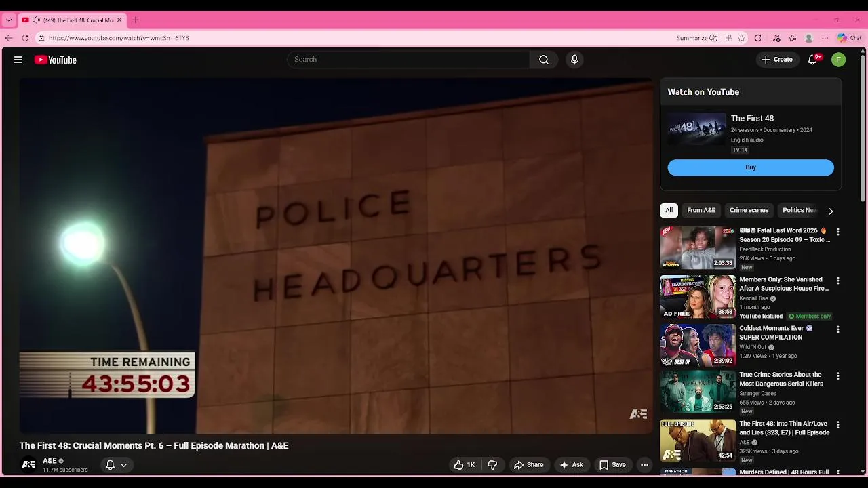Click Stranger Cases channel name
Viewport: 868px width, 488px height.
point(757,394)
